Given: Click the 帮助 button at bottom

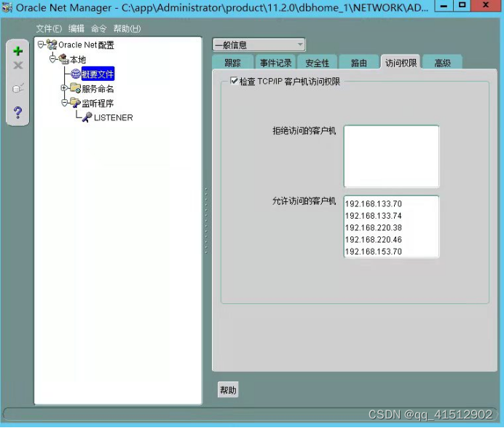Looking at the screenshot, I should [x=228, y=389].
